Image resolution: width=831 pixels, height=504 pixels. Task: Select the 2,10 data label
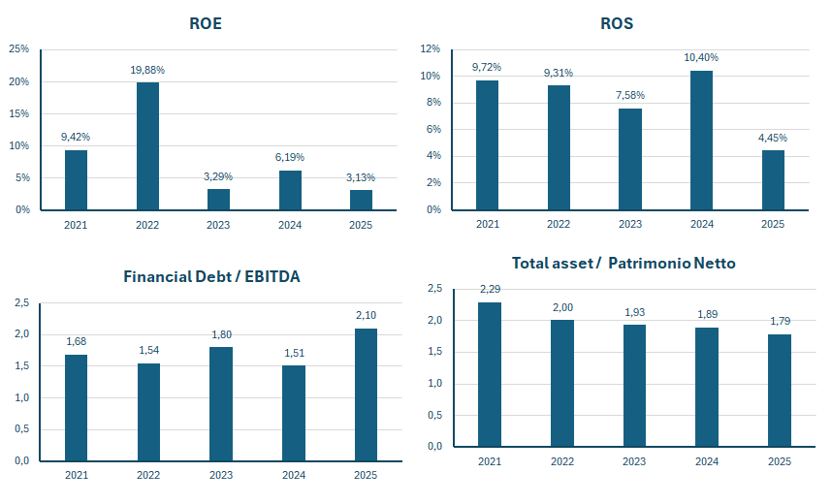tap(366, 316)
